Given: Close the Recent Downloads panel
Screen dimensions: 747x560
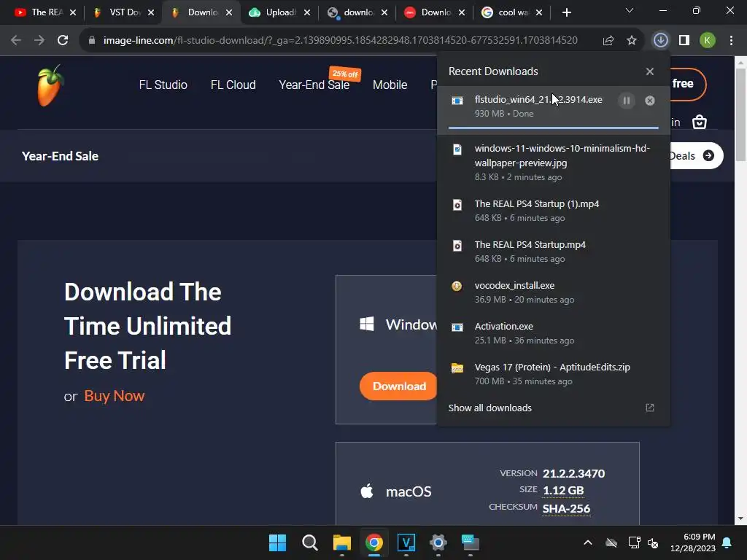Looking at the screenshot, I should point(650,71).
